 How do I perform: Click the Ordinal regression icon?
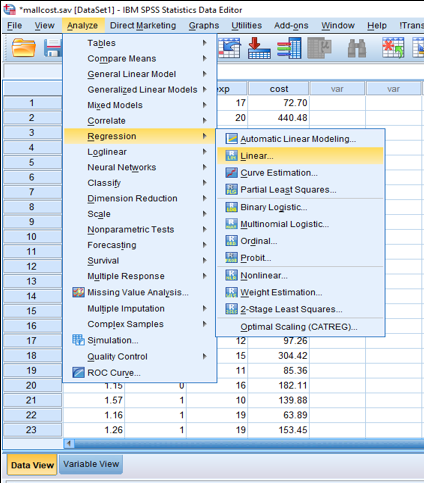(231, 241)
